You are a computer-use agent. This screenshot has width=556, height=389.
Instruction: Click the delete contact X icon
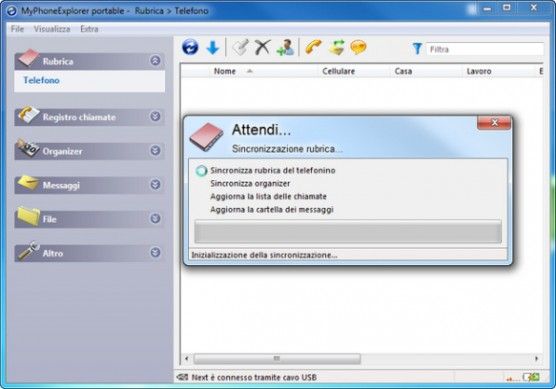(x=262, y=47)
